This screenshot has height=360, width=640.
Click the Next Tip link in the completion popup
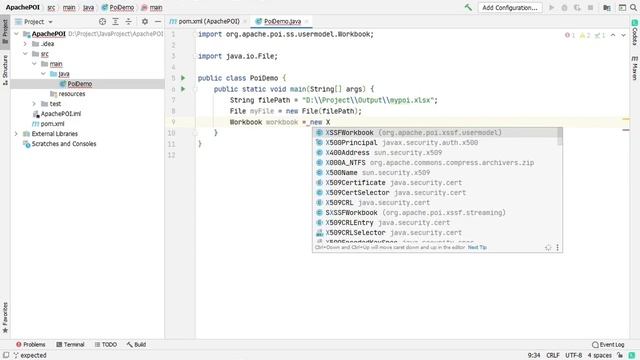click(x=477, y=247)
